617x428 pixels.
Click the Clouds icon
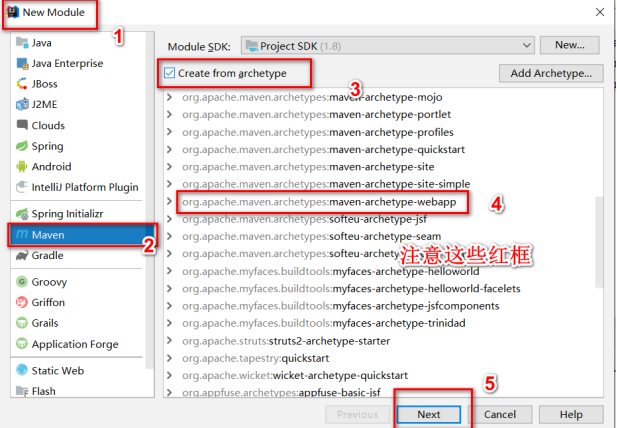[22, 125]
